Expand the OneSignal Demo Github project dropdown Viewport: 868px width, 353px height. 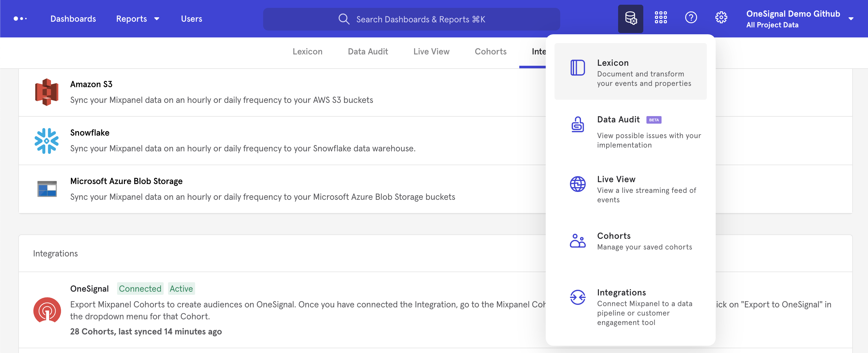tap(851, 19)
